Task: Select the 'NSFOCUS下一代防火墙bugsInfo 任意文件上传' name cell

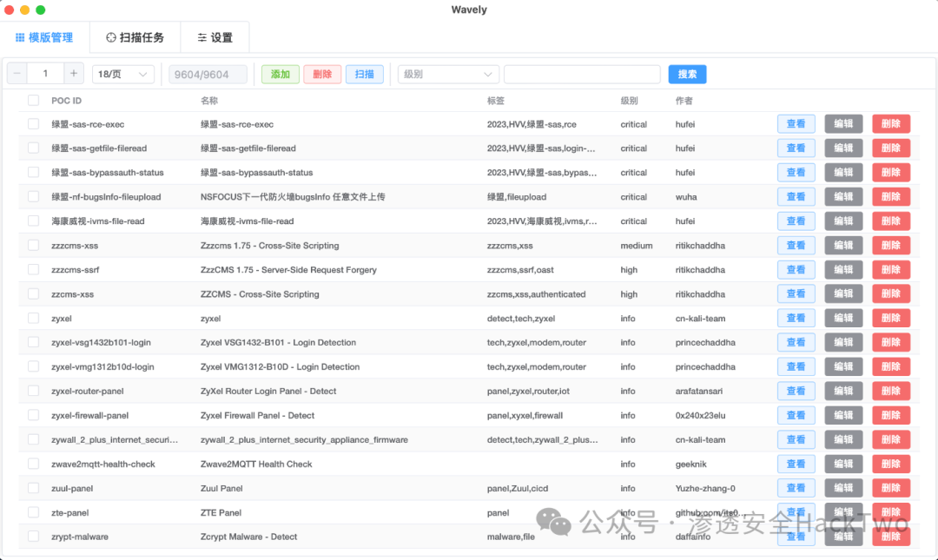Action: [293, 197]
